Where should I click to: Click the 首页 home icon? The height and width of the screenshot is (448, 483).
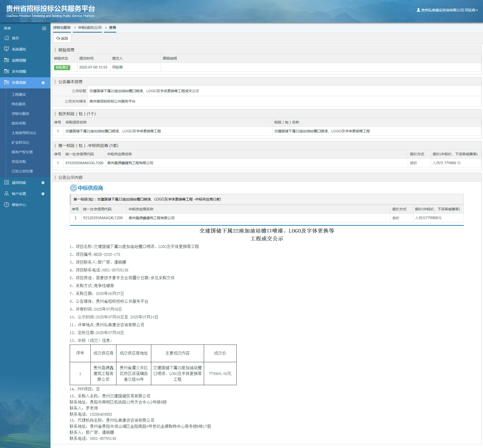tap(6, 38)
